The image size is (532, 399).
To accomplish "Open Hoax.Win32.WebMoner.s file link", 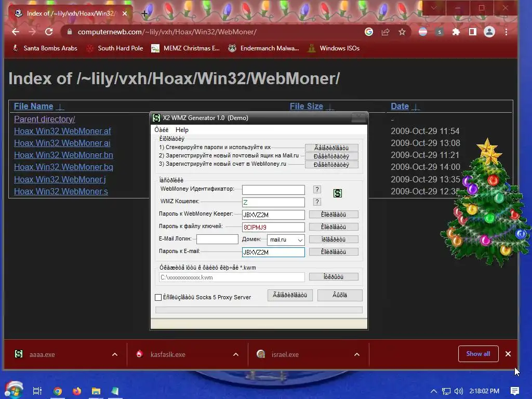I will pos(61,191).
